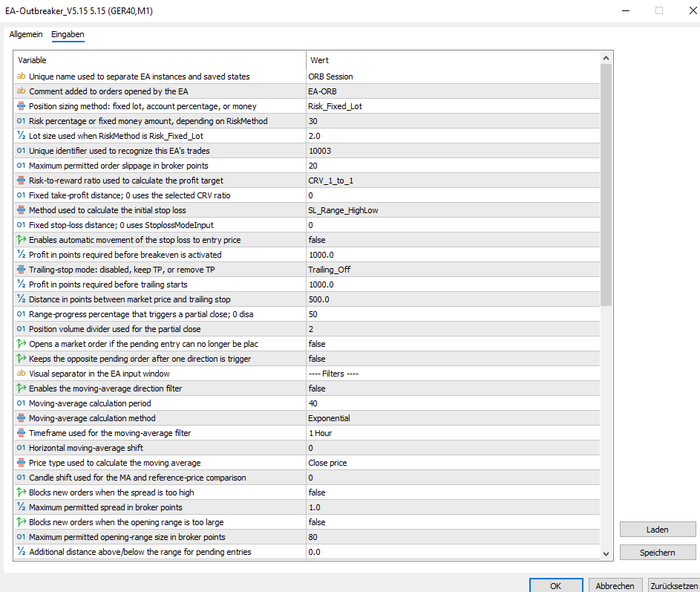
Task: Click bool icon beside Opens a market order row
Action: pyautogui.click(x=21, y=344)
